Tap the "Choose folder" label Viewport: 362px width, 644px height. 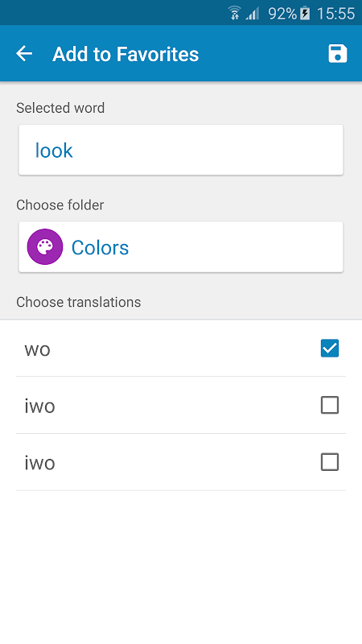(x=60, y=205)
